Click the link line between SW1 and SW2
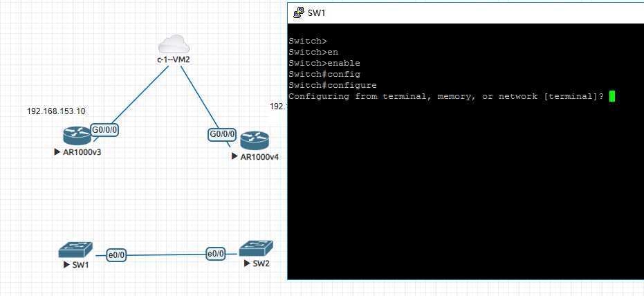The width and height of the screenshot is (644, 296). 167,255
